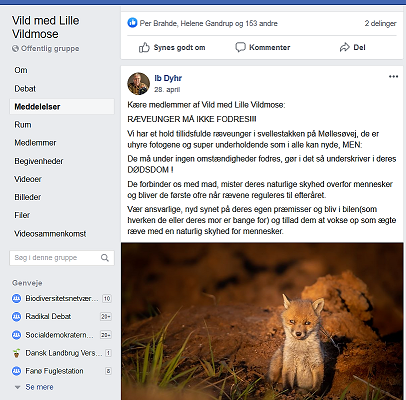The height and width of the screenshot is (400, 406).
Task: Click the search magnifier icon in group search
Action: click(x=105, y=258)
